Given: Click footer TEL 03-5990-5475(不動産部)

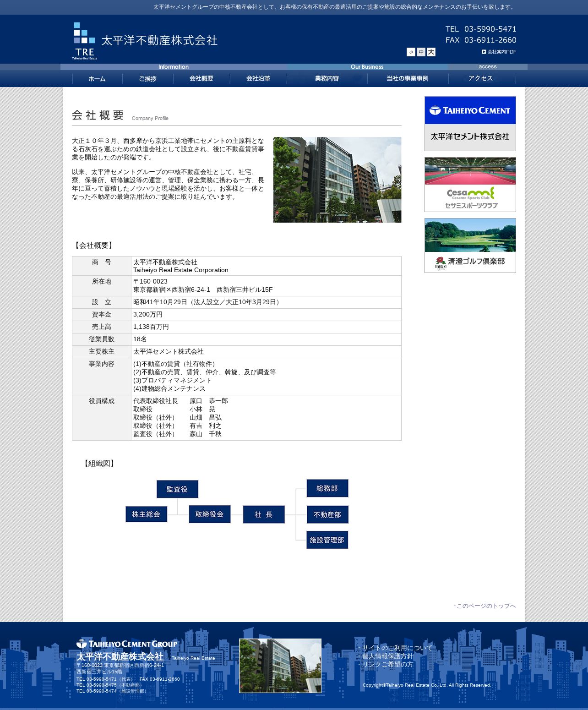Looking at the screenshot, I should coord(111,685).
